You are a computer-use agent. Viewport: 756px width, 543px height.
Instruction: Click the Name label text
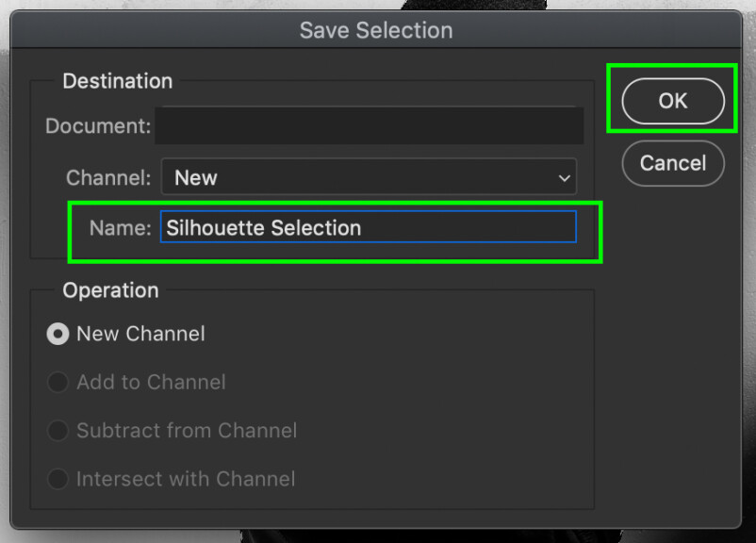(x=120, y=226)
